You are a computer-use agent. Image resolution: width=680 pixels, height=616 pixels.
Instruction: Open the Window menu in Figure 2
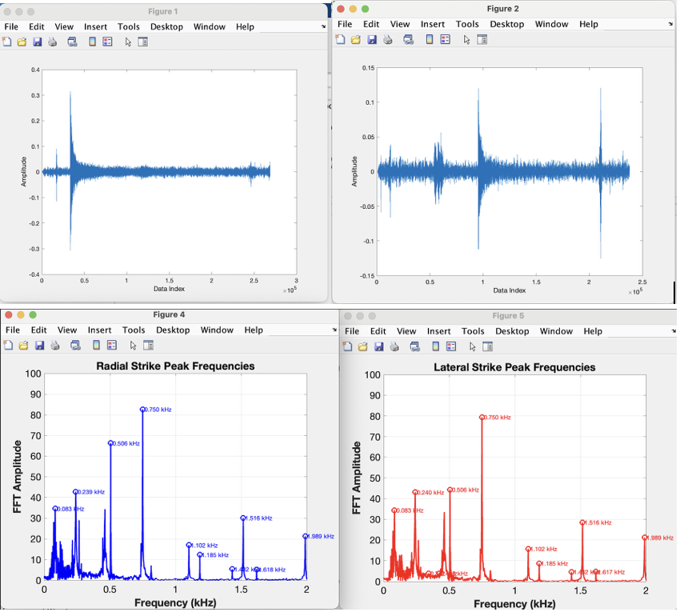[552, 24]
